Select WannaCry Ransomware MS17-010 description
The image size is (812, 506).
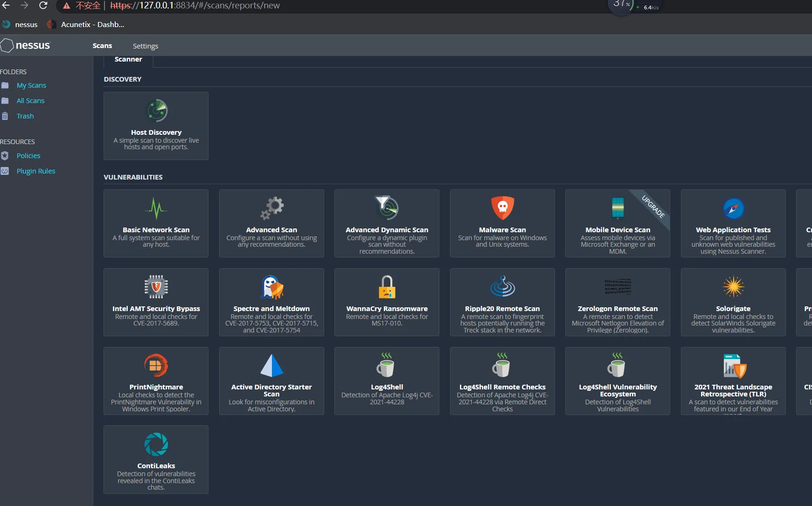pos(387,320)
